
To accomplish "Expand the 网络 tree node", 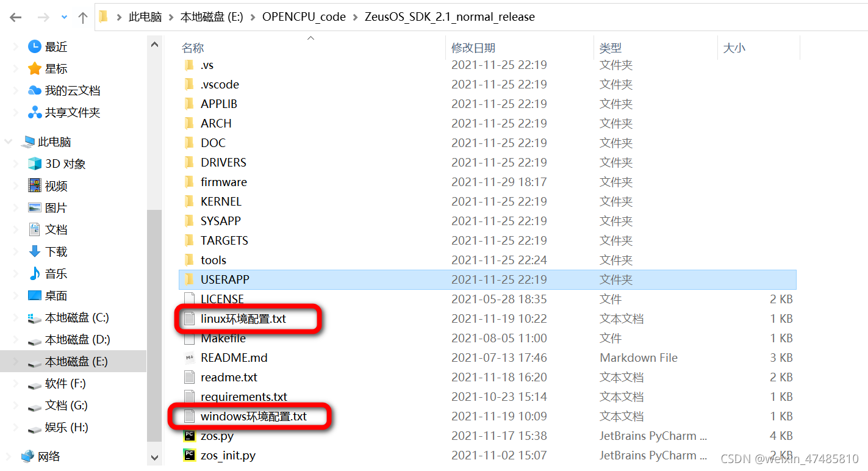I will [x=9, y=456].
